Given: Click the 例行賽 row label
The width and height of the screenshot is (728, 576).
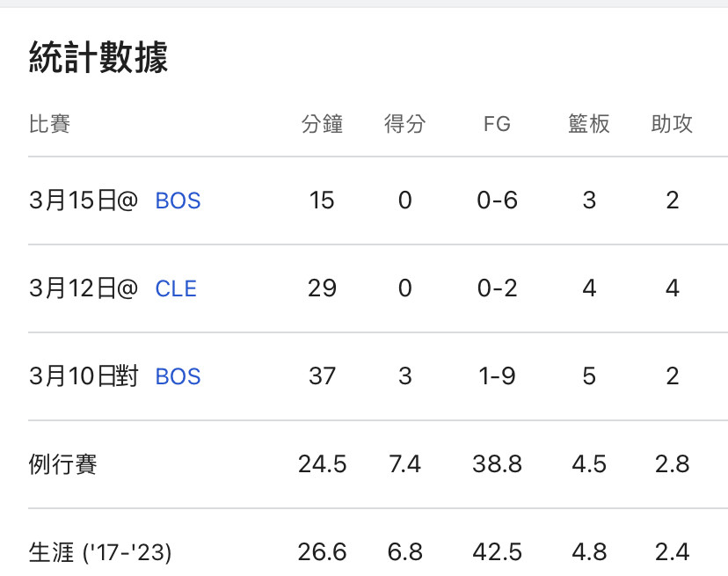Looking at the screenshot, I should (63, 464).
